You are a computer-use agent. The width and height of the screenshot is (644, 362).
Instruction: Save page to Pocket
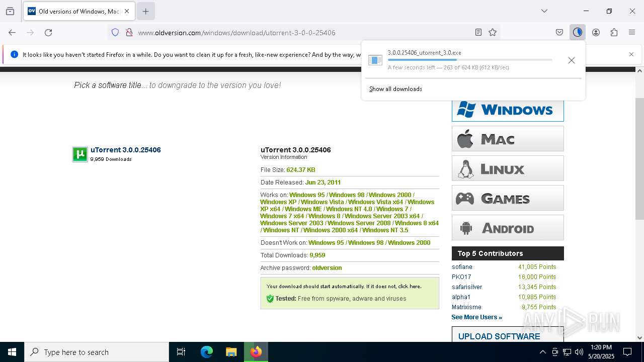559,32
